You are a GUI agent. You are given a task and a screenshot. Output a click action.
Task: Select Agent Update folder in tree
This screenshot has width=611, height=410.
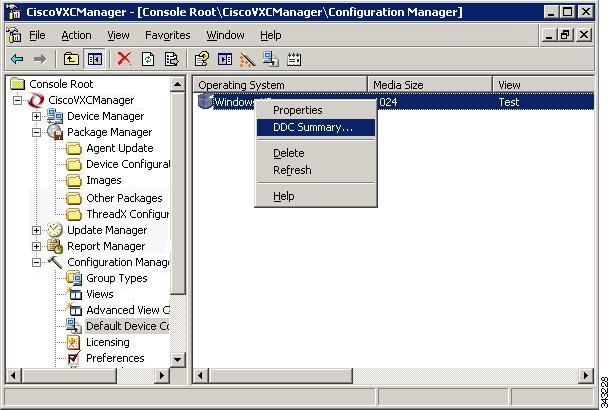120,148
